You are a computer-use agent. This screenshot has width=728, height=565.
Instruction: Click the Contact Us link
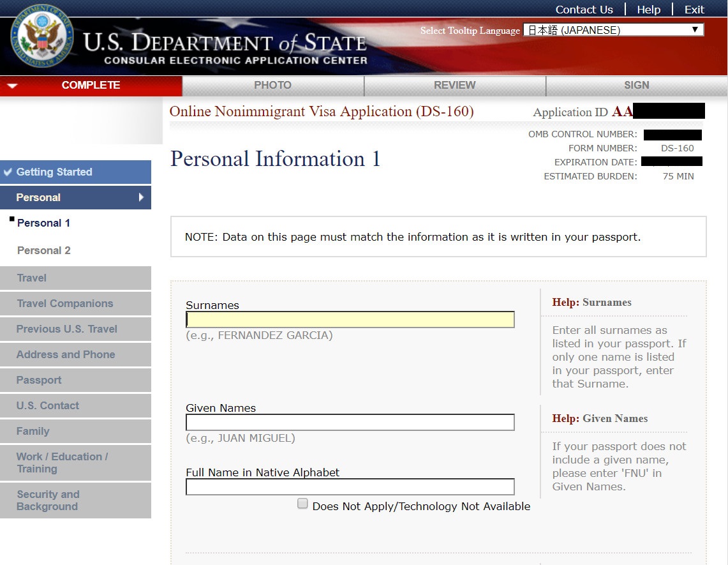tap(584, 10)
